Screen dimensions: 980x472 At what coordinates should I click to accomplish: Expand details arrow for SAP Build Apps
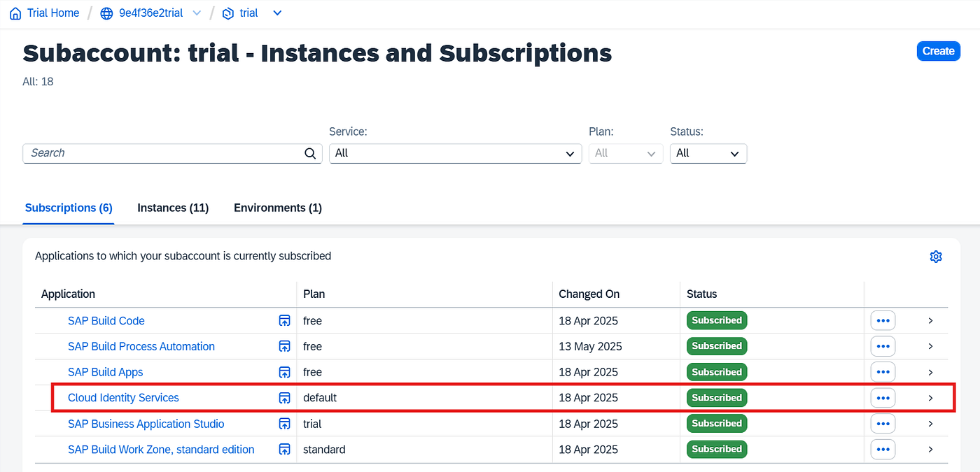point(930,372)
